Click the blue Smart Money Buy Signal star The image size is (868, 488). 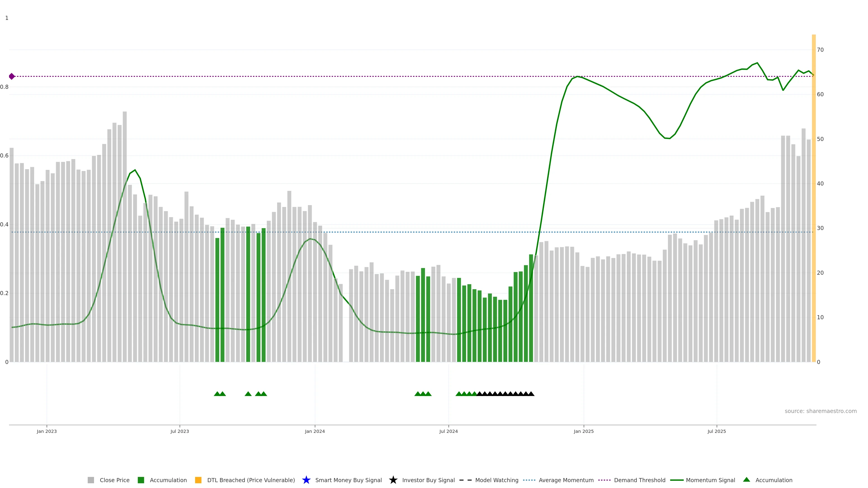(x=306, y=480)
